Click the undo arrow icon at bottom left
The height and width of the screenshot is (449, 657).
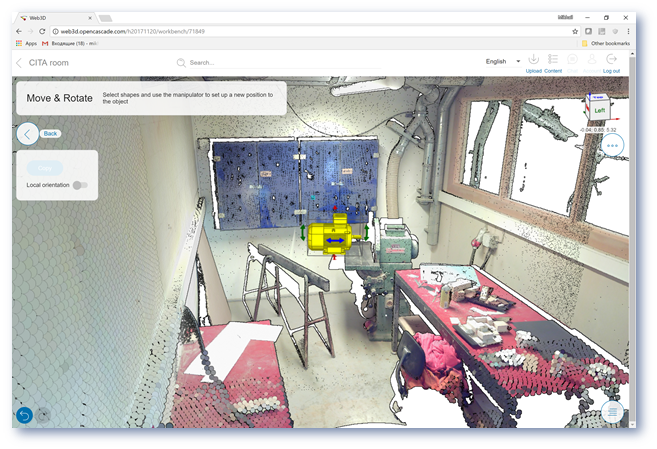pyautogui.click(x=24, y=414)
